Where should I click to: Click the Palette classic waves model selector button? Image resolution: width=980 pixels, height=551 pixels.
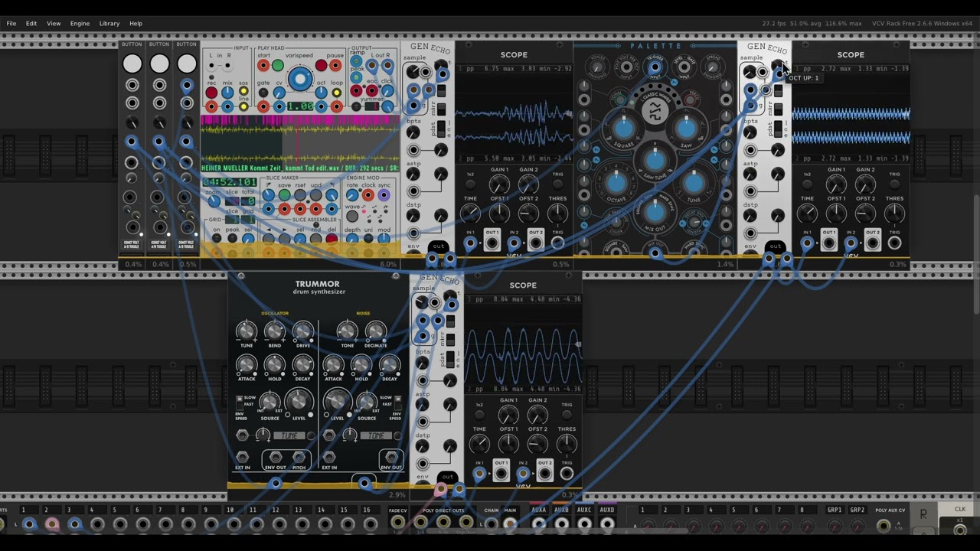(x=655, y=111)
